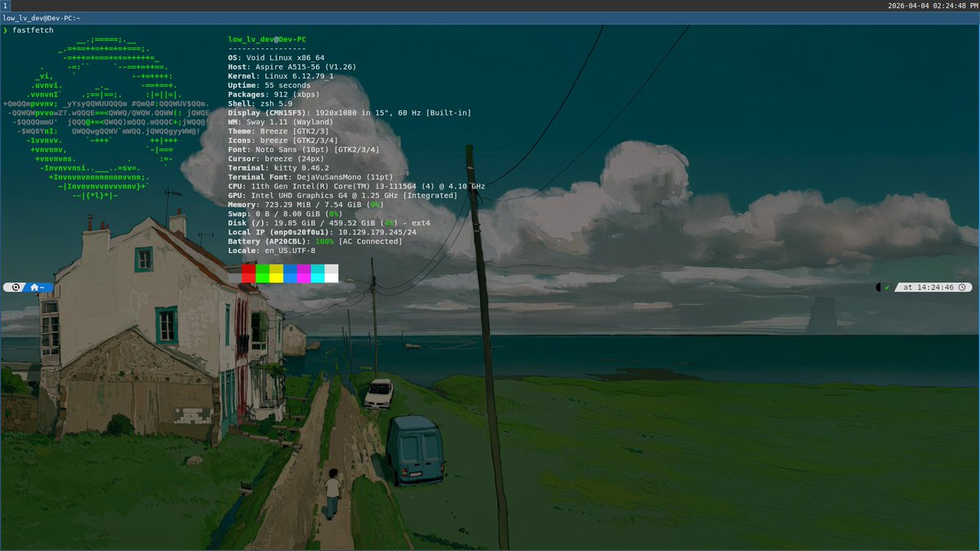The image size is (980, 551).
Task: Select workspace 1 in the top bar
Action: [x=4, y=4]
